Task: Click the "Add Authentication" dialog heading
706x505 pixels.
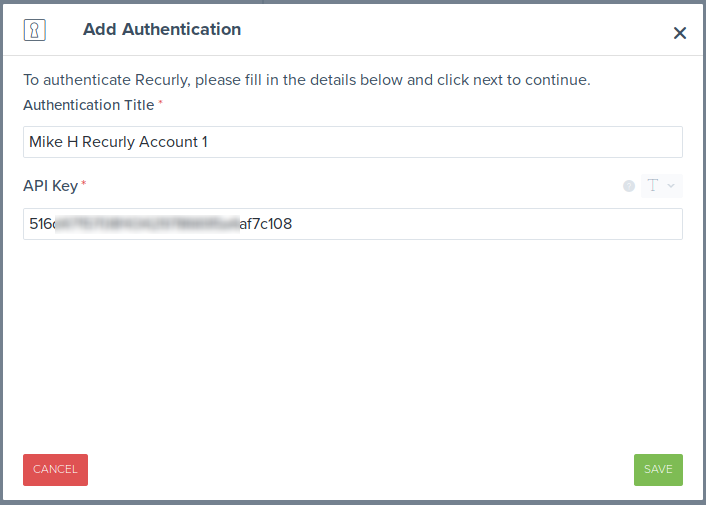Action: tap(162, 29)
